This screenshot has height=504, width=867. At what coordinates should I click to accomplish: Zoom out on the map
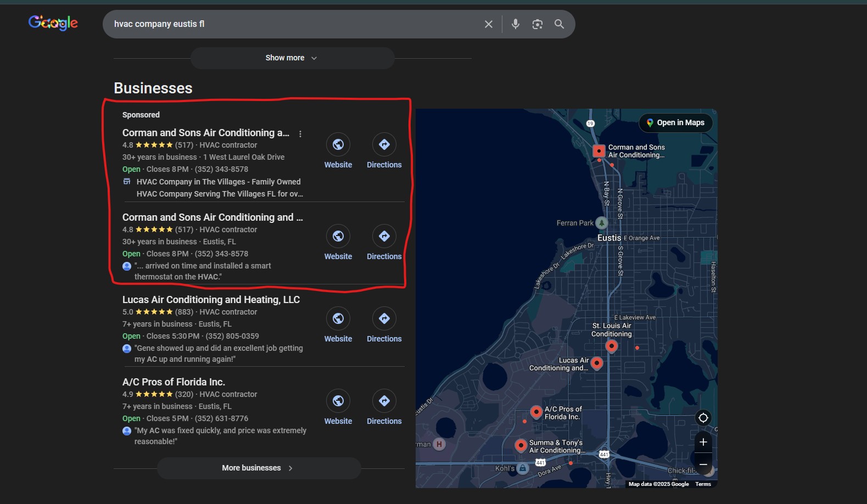coord(703,464)
